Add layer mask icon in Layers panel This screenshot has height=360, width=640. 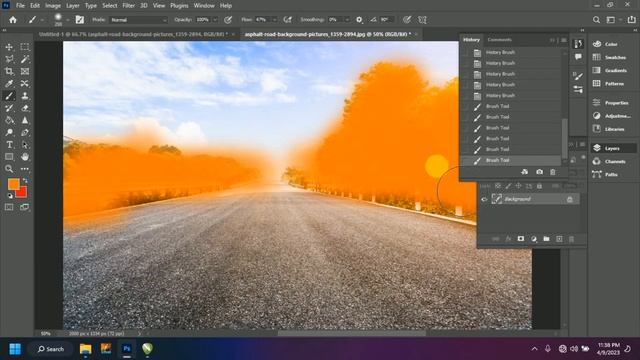coord(521,239)
